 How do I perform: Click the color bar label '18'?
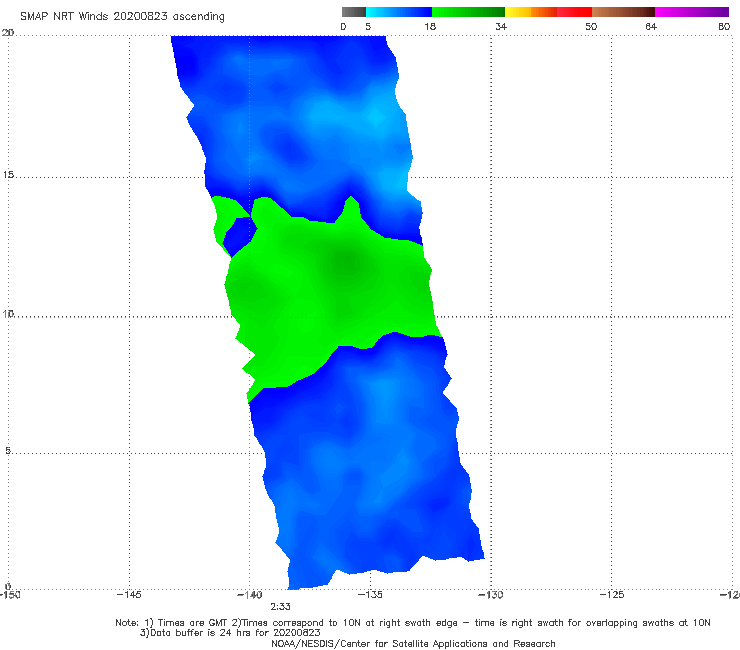tap(430, 27)
